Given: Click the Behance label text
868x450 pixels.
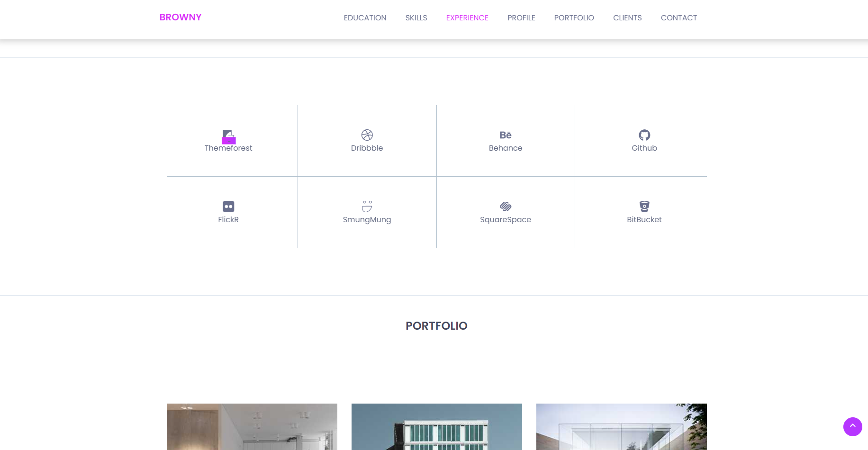Looking at the screenshot, I should [506, 148].
